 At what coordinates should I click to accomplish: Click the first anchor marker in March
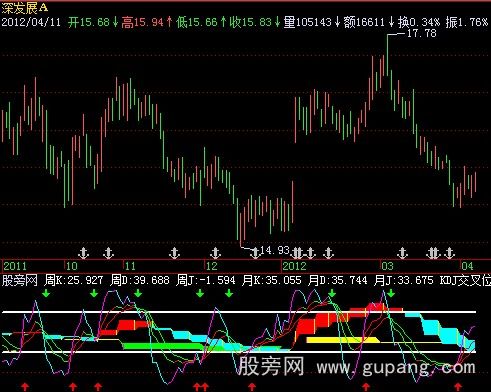tap(402, 253)
